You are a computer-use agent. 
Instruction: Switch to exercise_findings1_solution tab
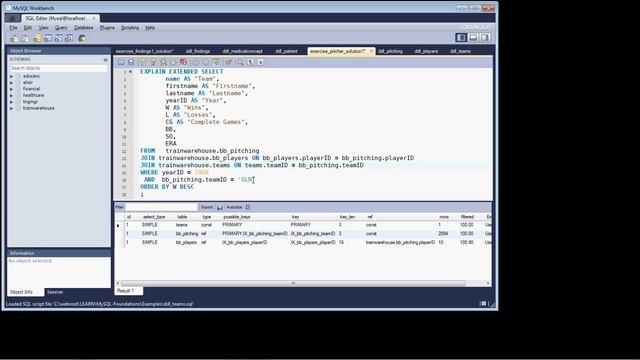[x=144, y=51]
